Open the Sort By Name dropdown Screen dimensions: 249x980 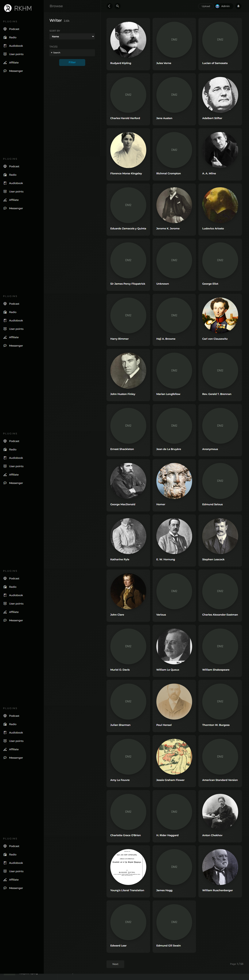click(72, 37)
